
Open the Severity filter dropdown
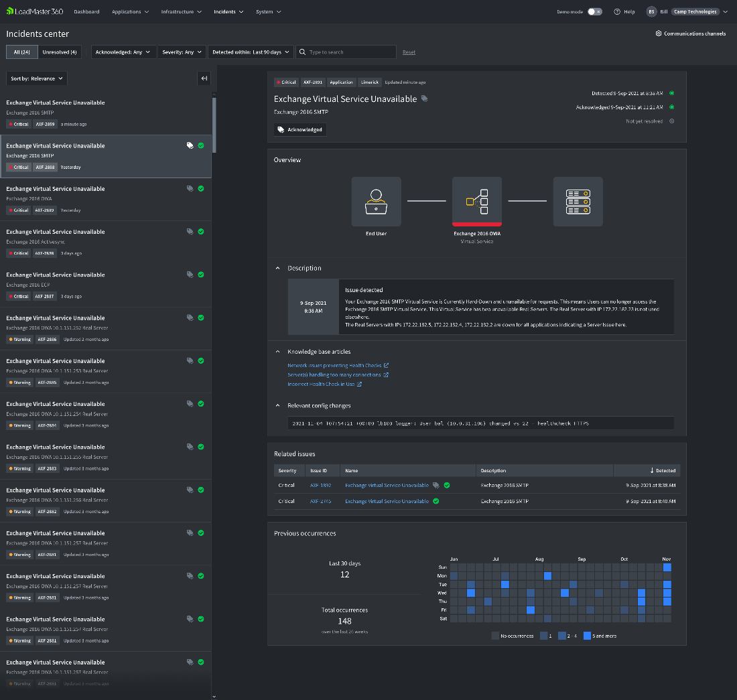click(x=182, y=52)
